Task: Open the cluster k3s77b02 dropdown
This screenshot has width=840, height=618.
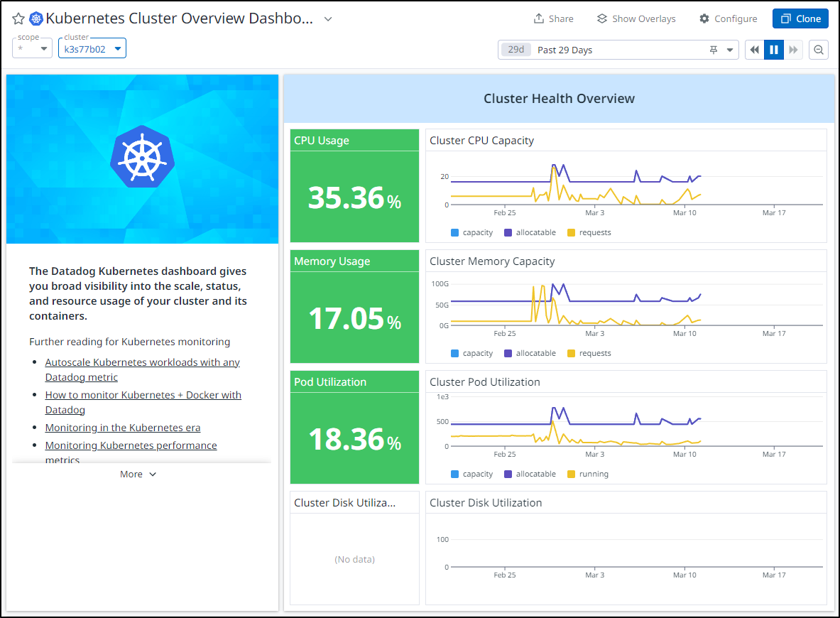Action: [92, 48]
